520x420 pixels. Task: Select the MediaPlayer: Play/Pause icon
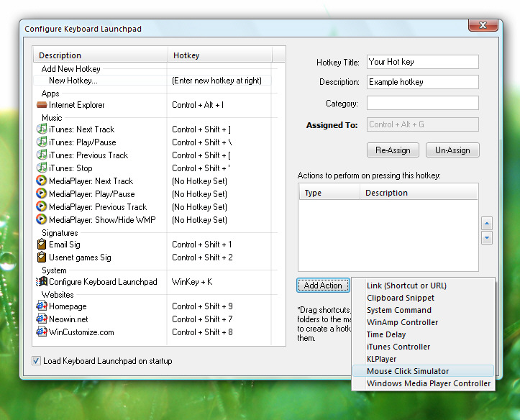pos(42,194)
